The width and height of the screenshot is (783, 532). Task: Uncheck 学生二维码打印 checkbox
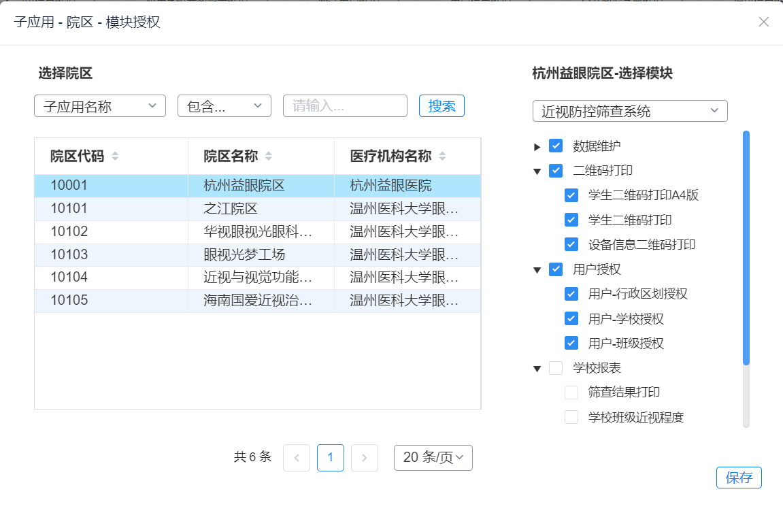click(x=571, y=220)
